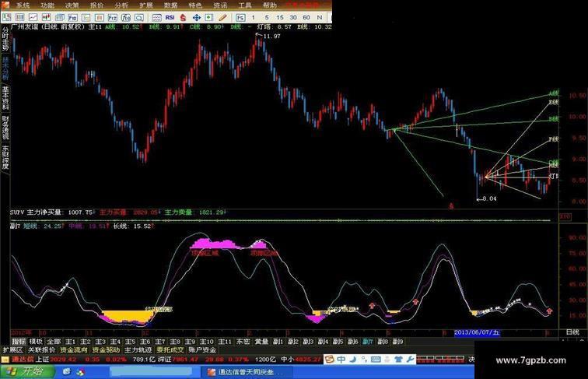Click the 东财深度 sidebar tab

[x=5, y=158]
